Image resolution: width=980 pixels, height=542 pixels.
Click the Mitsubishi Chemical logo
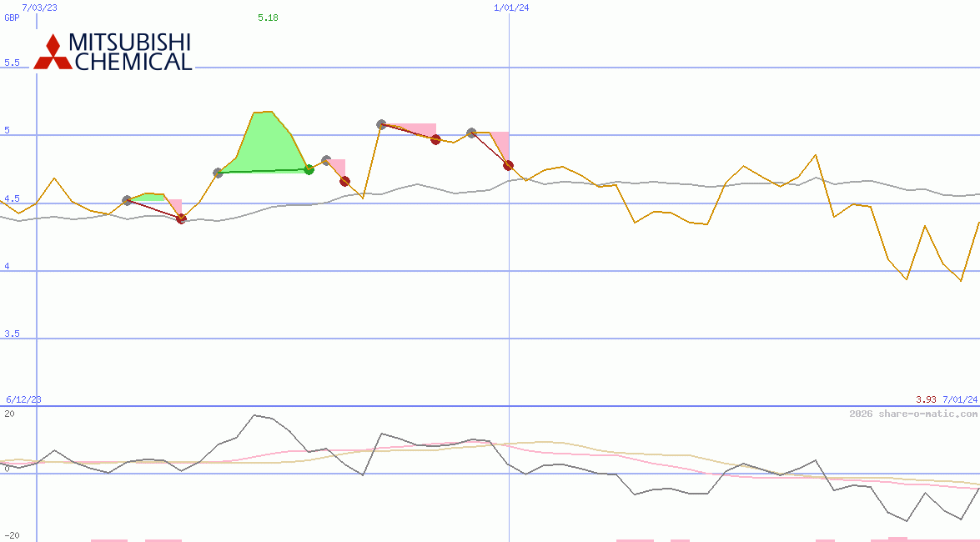(113, 51)
